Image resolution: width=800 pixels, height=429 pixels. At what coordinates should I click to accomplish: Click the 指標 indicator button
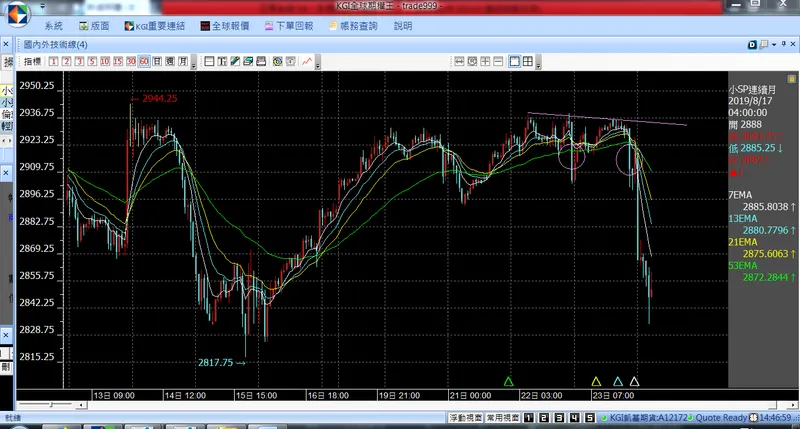point(32,62)
